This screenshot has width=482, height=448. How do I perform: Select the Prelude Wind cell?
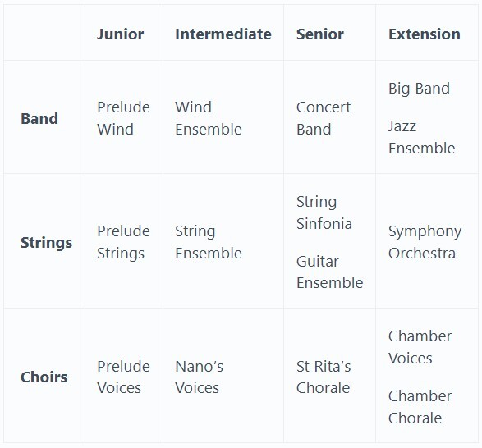pos(123,118)
